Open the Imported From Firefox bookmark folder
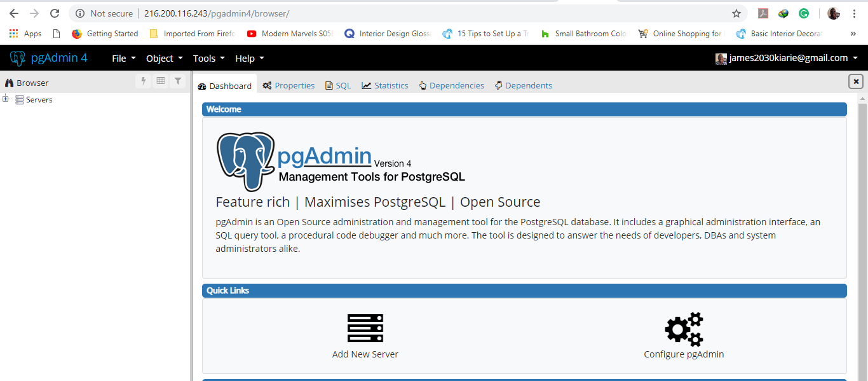Image resolution: width=868 pixels, height=381 pixels. pos(192,34)
